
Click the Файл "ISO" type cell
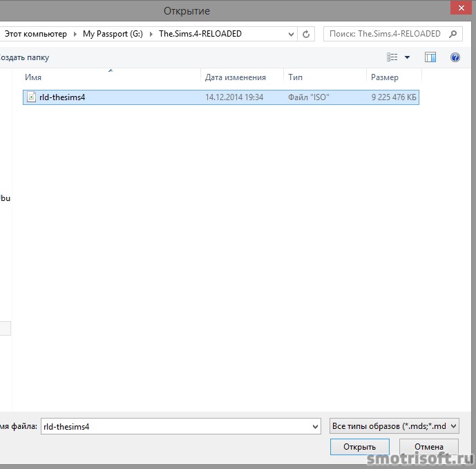tap(308, 97)
